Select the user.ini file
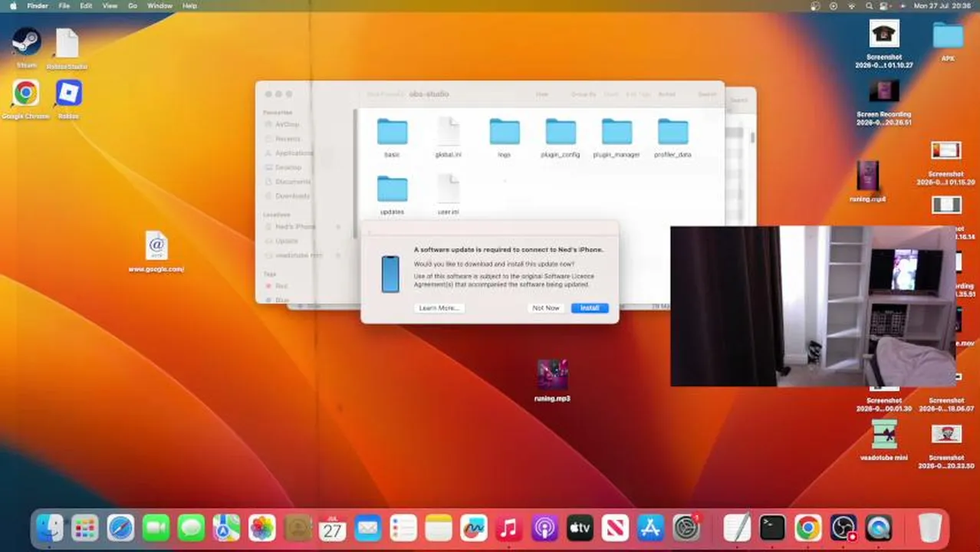Image resolution: width=980 pixels, height=552 pixels. coord(448,189)
